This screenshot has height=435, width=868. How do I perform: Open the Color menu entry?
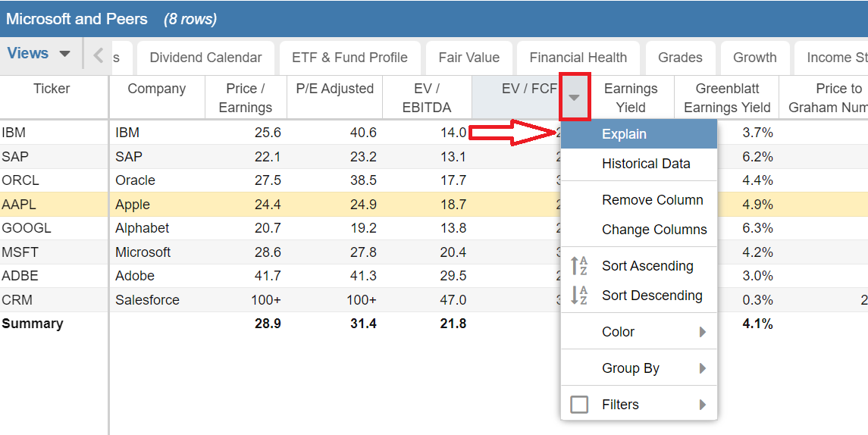point(639,332)
